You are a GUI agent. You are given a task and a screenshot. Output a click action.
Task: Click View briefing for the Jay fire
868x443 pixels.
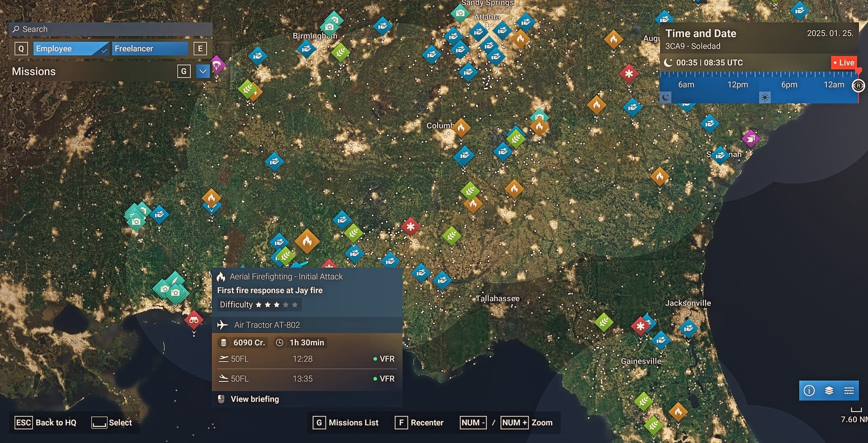[255, 399]
